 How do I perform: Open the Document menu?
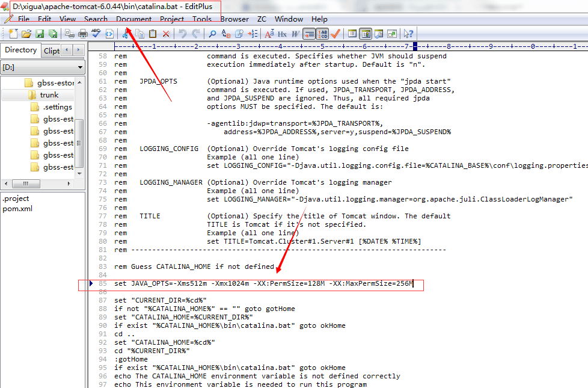click(x=134, y=19)
